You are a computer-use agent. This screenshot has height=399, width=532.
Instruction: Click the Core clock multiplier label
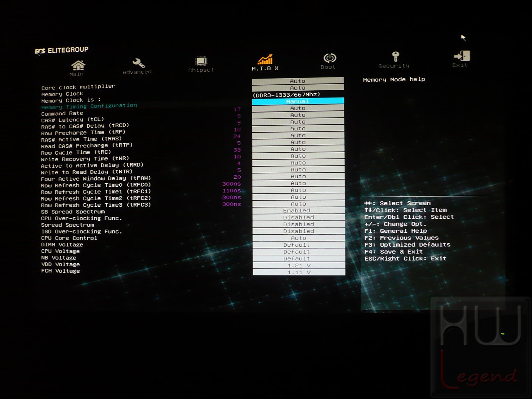[x=78, y=87]
